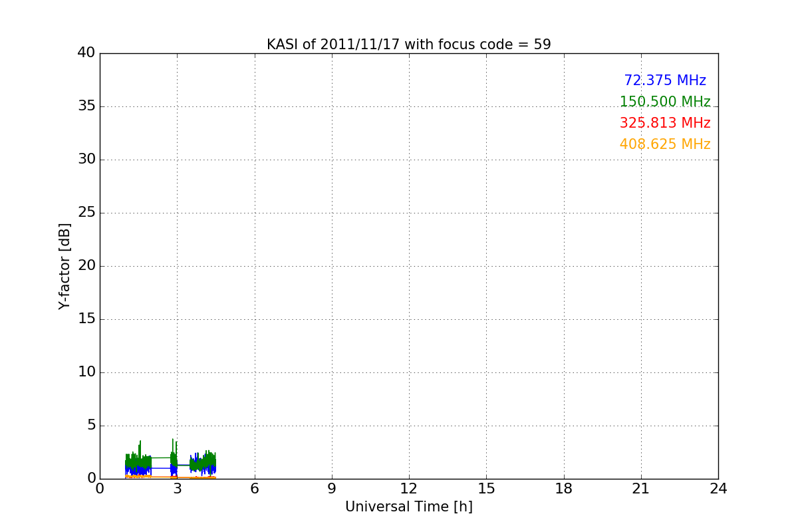Select the 325.813 MHz legend label
Screen dimensions: 798x532
(665, 123)
